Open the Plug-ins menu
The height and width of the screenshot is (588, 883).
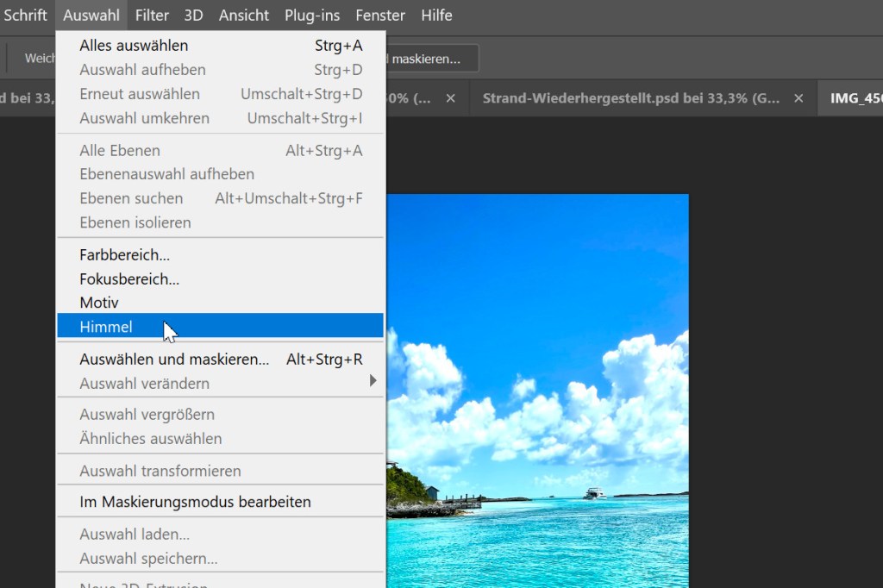click(312, 16)
